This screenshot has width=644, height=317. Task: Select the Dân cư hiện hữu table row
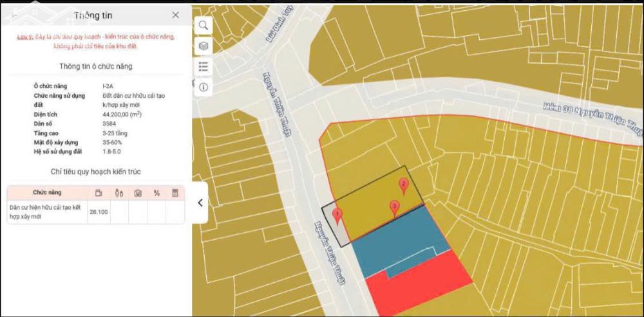tap(46, 212)
